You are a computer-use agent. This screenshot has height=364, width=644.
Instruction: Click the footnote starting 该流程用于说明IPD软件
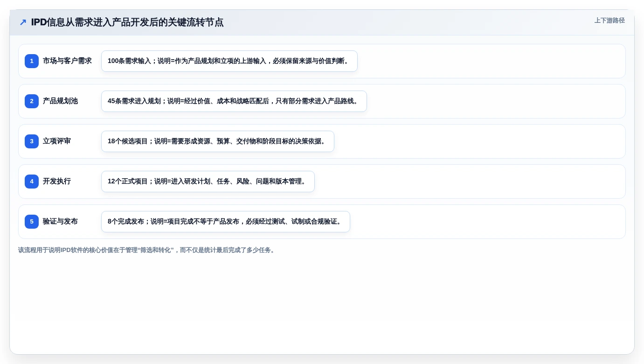147,250
